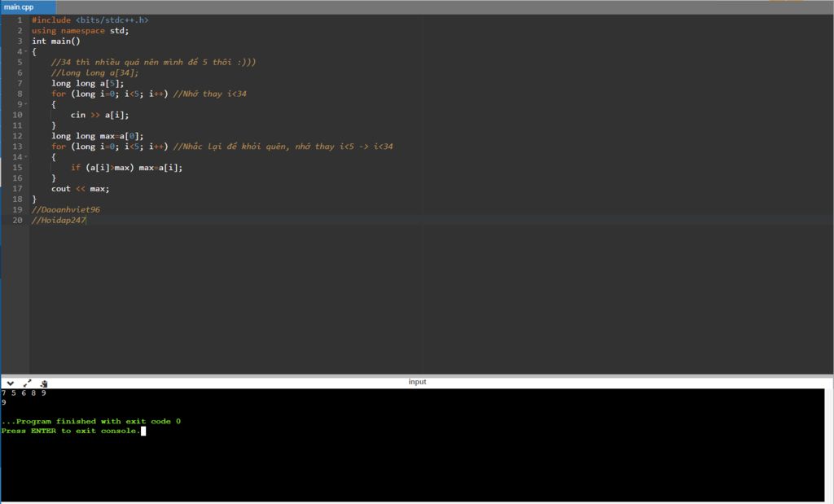The width and height of the screenshot is (834, 504).
Task: Click the comment starting "//Nhắc lại để khỏi quên"
Action: [x=283, y=147]
